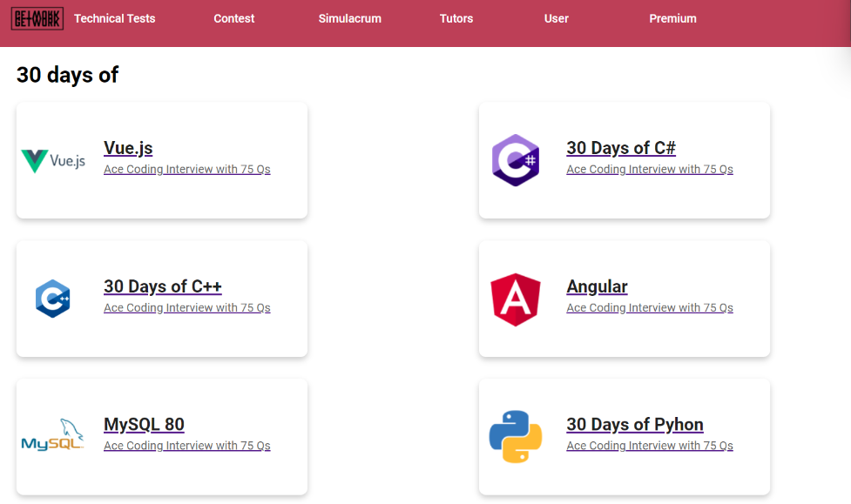851x504 pixels.
Task: Click the Vue.js logo icon
Action: tap(53, 160)
